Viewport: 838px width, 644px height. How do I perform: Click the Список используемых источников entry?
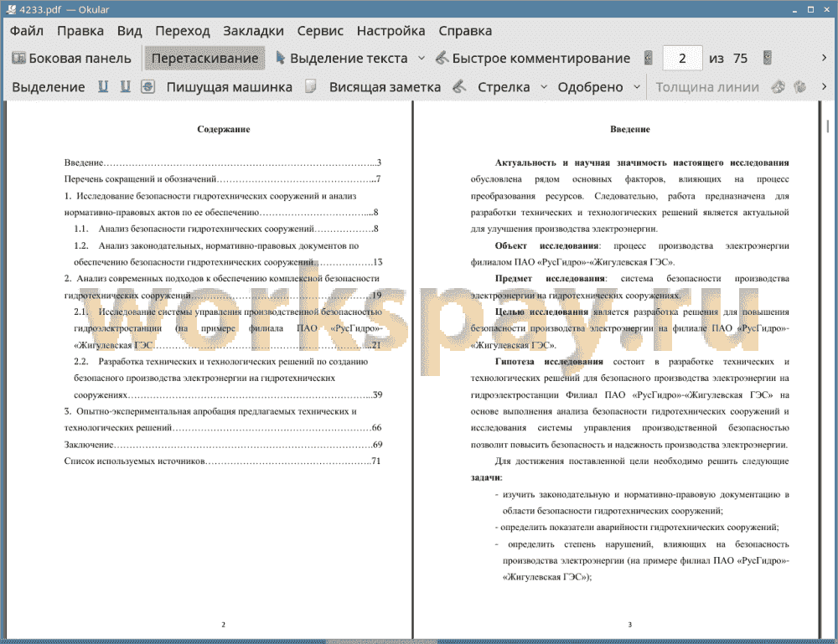pos(223,461)
